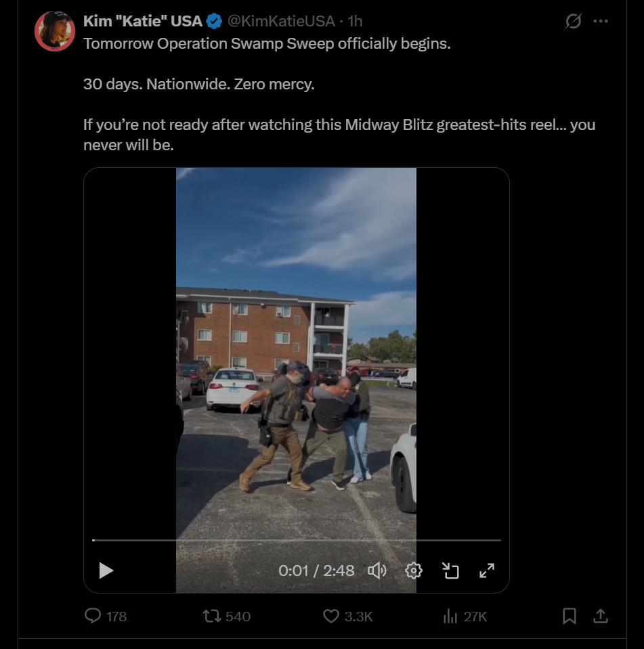Click the video progress bar

(x=297, y=540)
